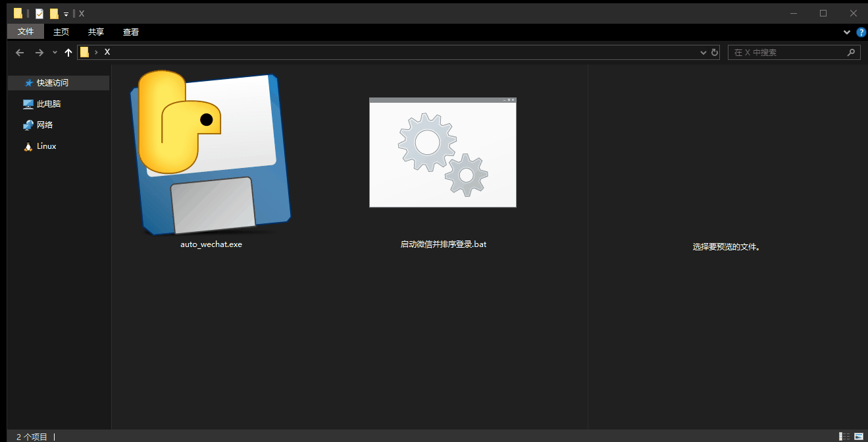Select the 启动微信并排序登录.bat file icon

coord(442,153)
